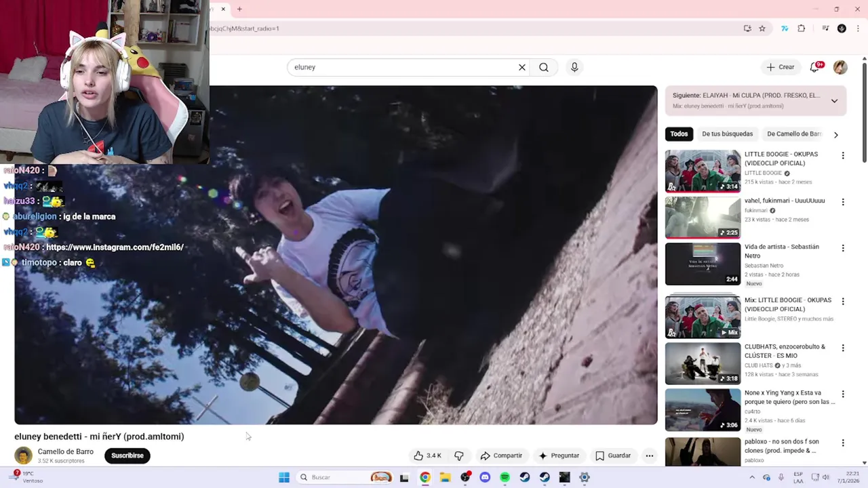
Task: Click the page vertical scrollbar
Action: click(x=865, y=112)
